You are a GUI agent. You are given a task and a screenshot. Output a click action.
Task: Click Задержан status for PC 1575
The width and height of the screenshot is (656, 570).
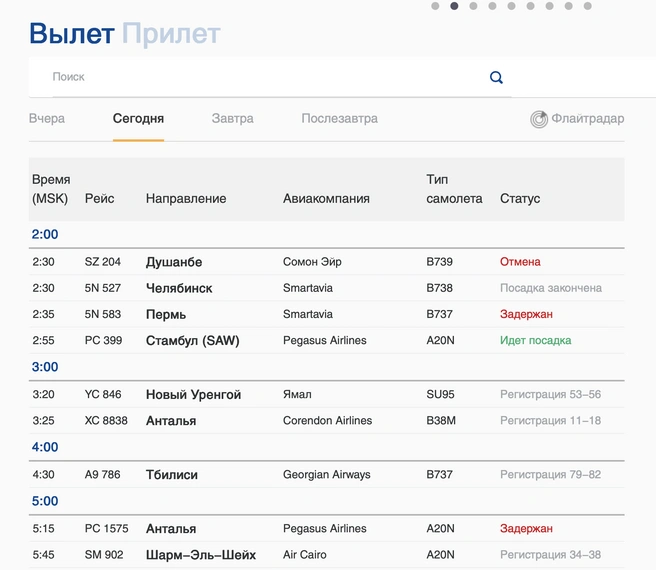526,529
